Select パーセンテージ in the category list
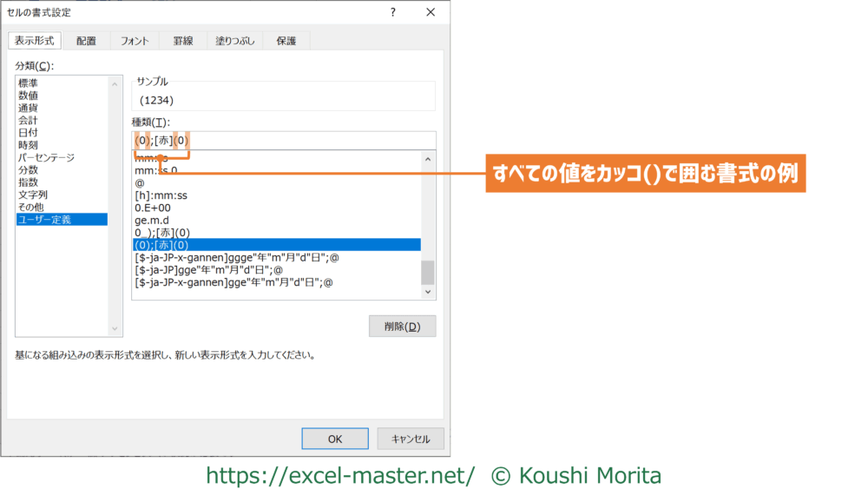The width and height of the screenshot is (868, 489). [47, 158]
